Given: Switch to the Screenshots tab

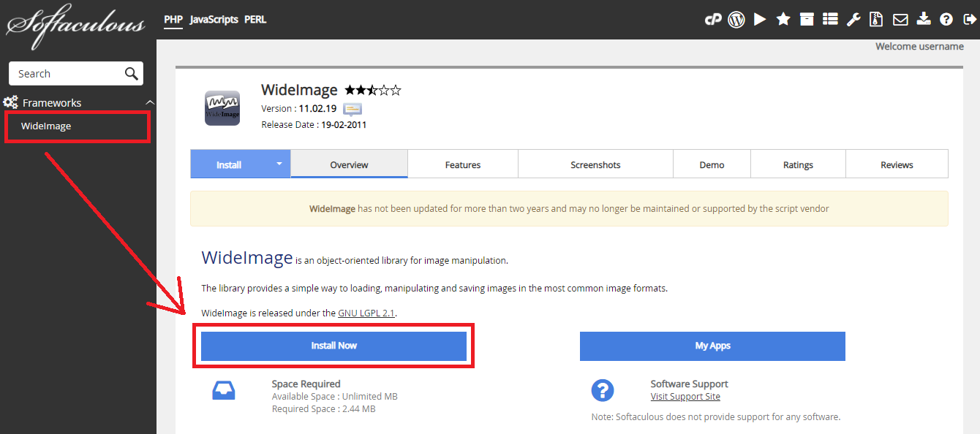Looking at the screenshot, I should point(595,164).
